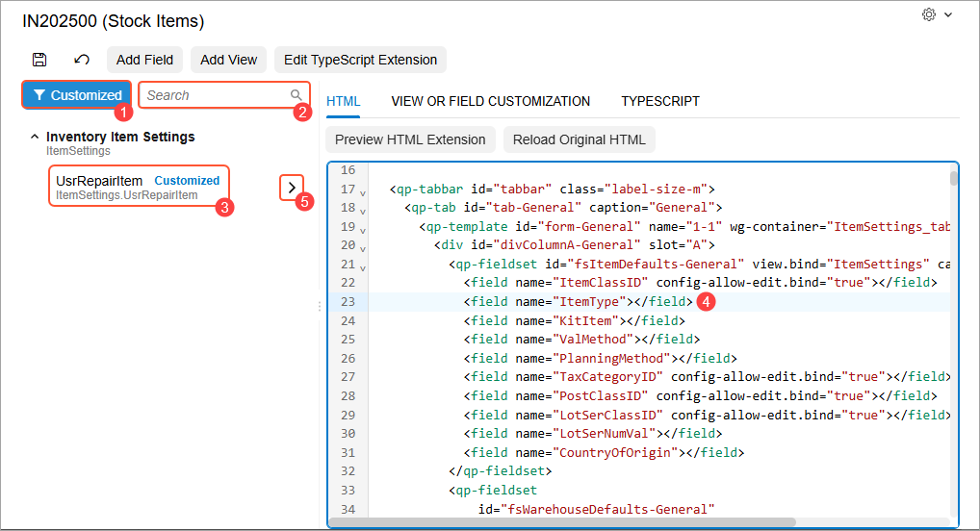Click the right chevron insert button
Image resolution: width=980 pixels, height=531 pixels.
coord(292,187)
